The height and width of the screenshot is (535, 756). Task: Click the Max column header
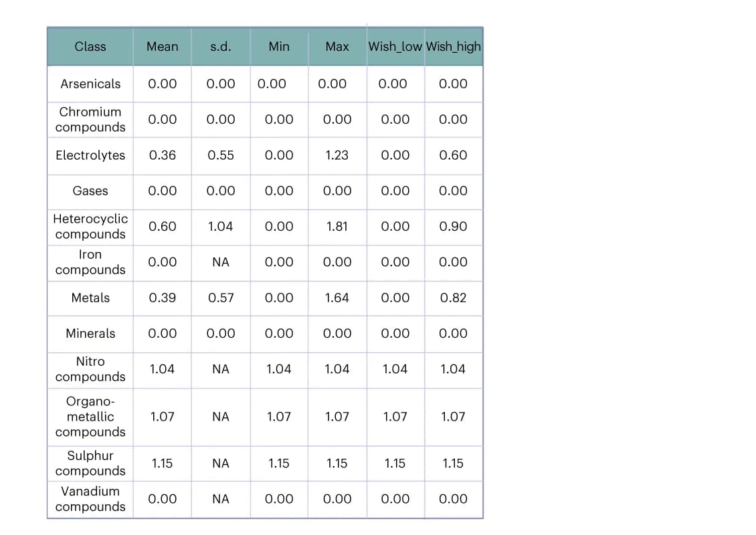tap(337, 46)
